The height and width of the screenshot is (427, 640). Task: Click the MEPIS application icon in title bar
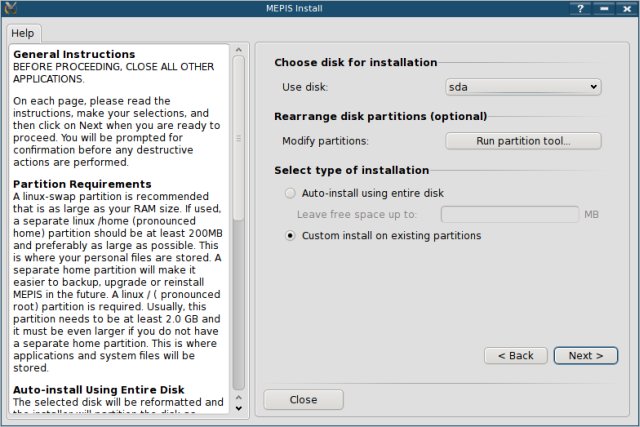click(x=10, y=8)
